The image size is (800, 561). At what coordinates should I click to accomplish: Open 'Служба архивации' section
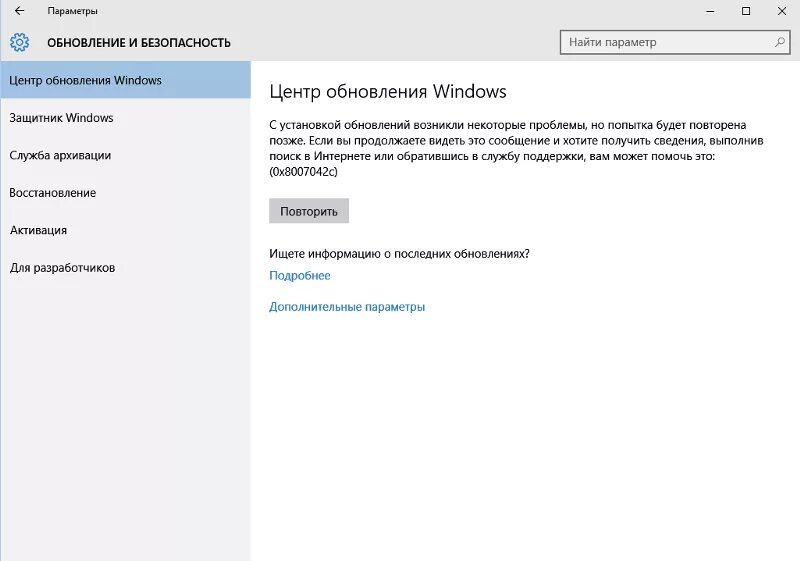[x=126, y=156]
